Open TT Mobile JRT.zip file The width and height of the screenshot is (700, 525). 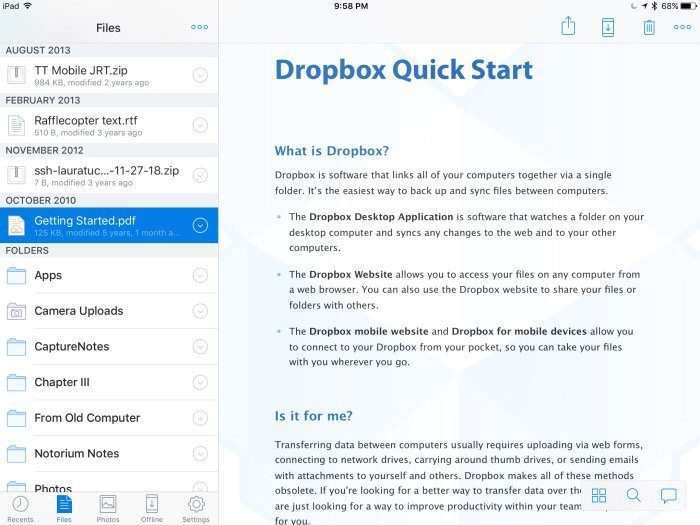(109, 75)
